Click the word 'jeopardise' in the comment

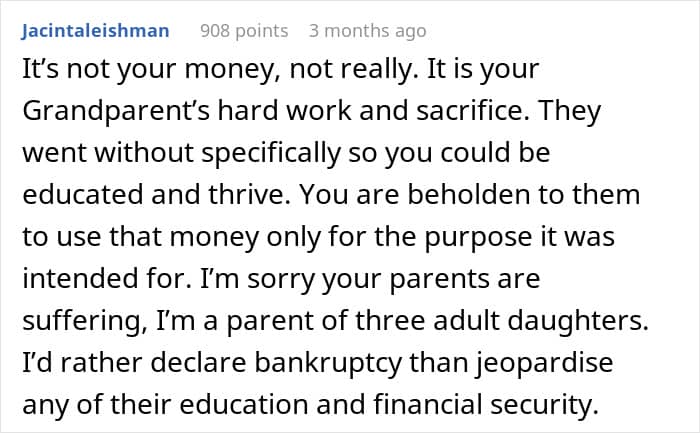click(x=544, y=363)
